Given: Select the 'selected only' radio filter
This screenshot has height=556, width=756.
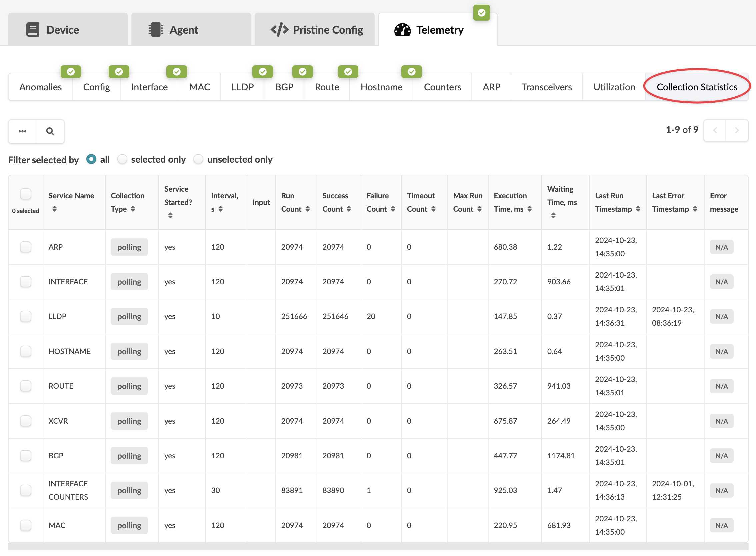Looking at the screenshot, I should (122, 159).
